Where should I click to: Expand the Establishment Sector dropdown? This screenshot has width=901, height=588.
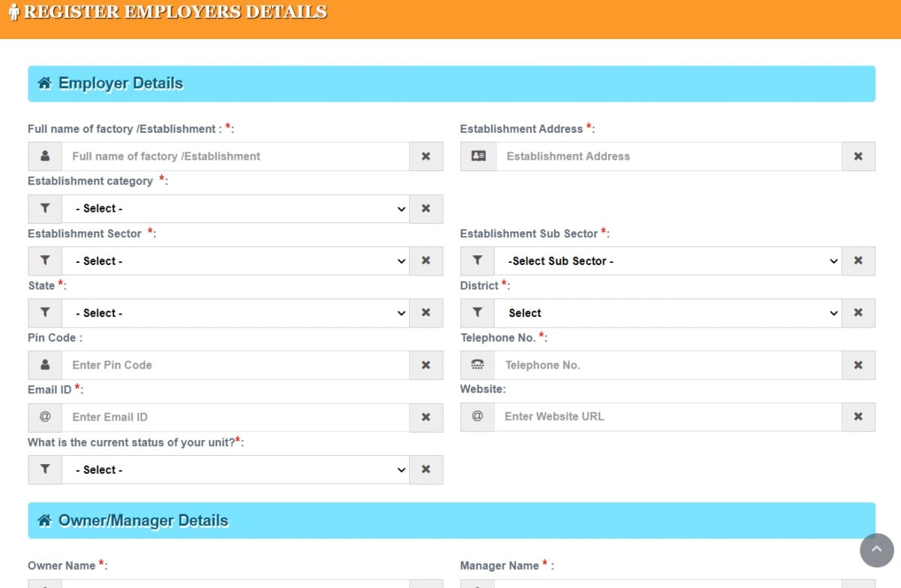[235, 261]
